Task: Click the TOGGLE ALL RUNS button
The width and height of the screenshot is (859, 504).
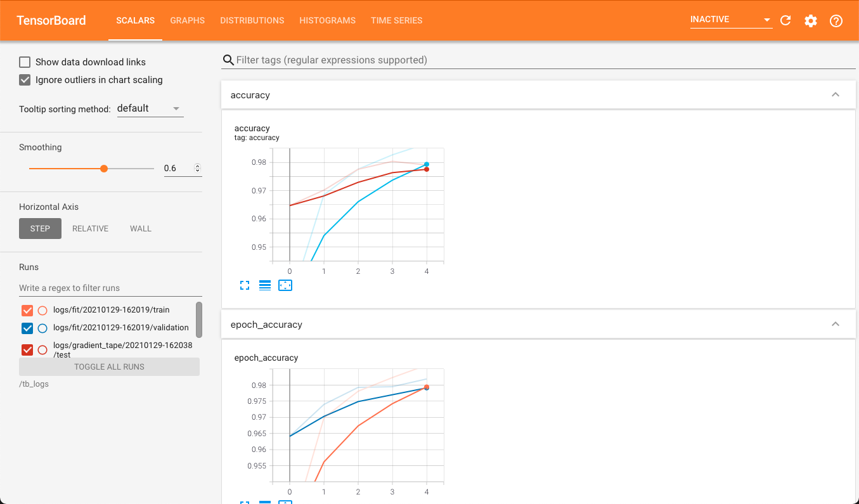Action: pyautogui.click(x=109, y=367)
